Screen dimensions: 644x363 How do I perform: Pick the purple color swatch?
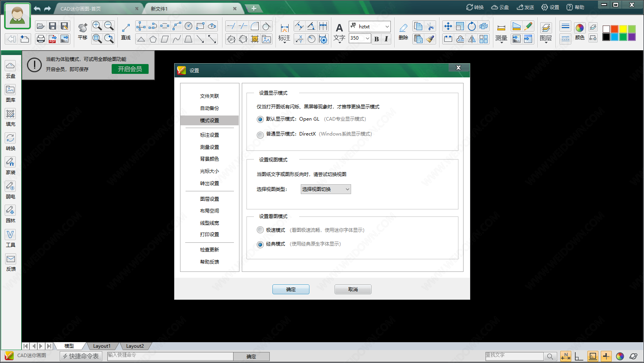(x=632, y=37)
